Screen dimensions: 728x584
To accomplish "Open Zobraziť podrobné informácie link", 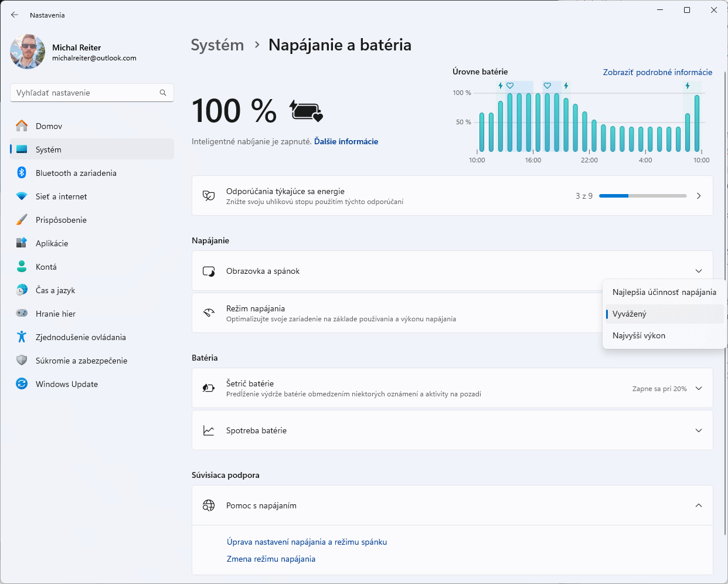I will pos(657,72).
